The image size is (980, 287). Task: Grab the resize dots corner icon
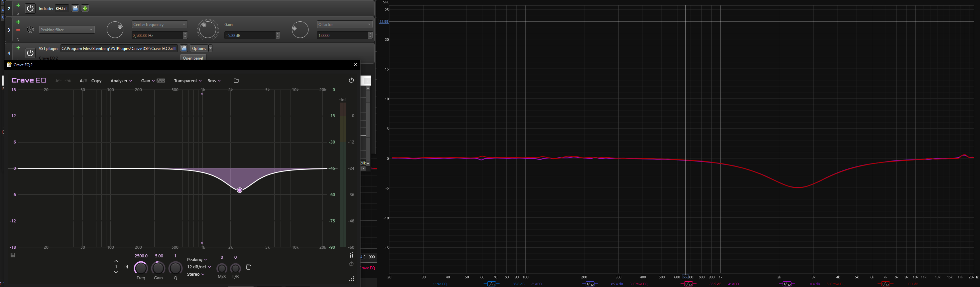352,279
